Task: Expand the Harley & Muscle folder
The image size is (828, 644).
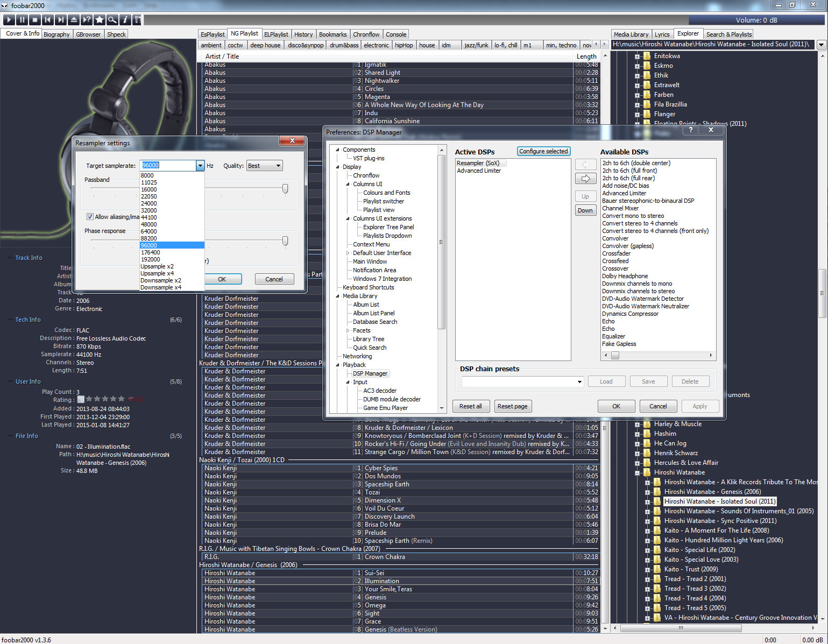Action: pos(638,424)
